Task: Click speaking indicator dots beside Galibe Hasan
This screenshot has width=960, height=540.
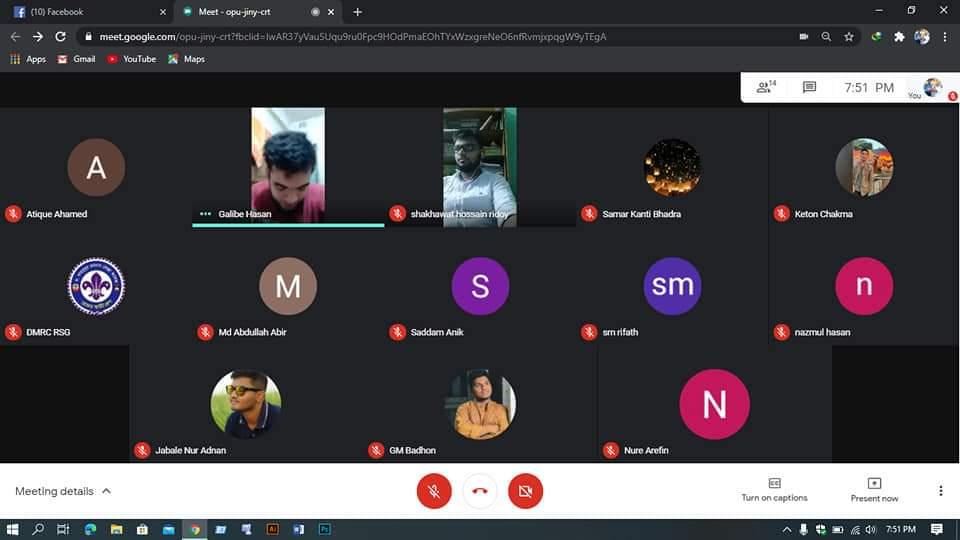Action: 205,214
